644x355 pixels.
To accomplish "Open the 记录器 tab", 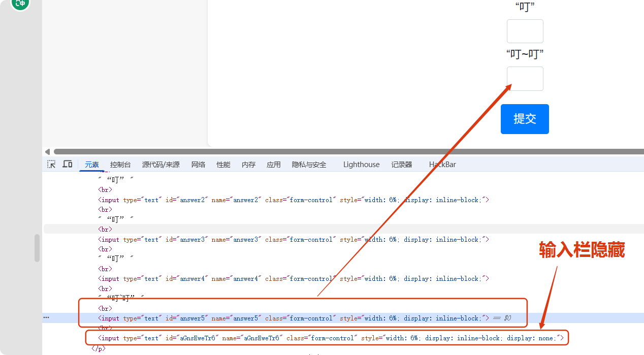I will 402,165.
